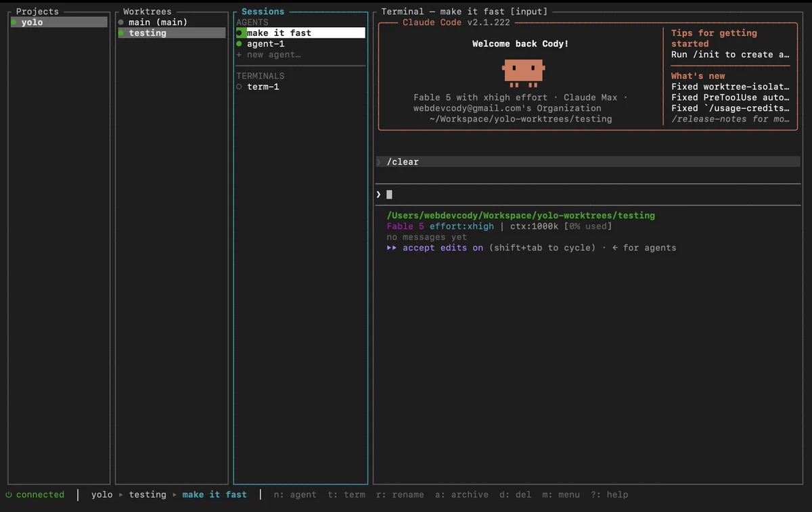Select the testing worktree

pos(172,33)
